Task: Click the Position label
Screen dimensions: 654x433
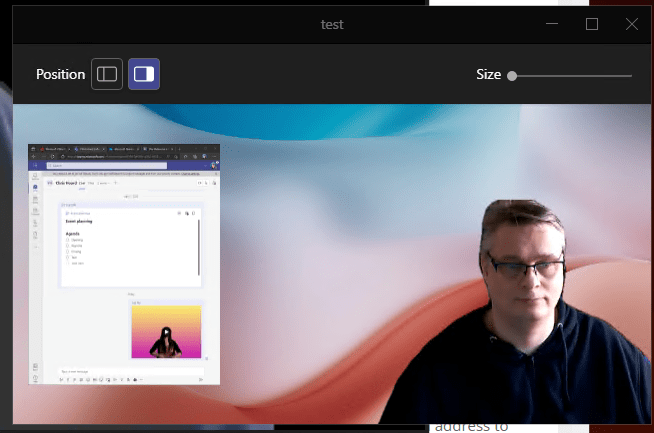Action: tap(60, 75)
